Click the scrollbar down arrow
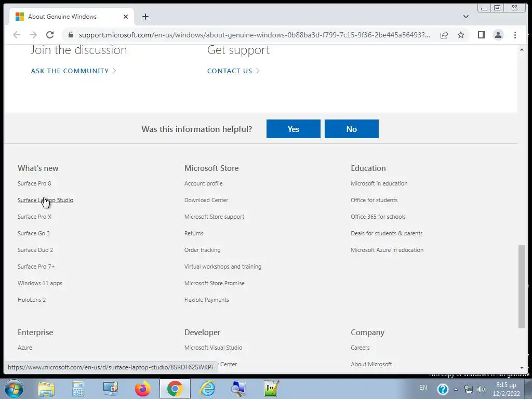This screenshot has height=399, width=532. point(522,368)
